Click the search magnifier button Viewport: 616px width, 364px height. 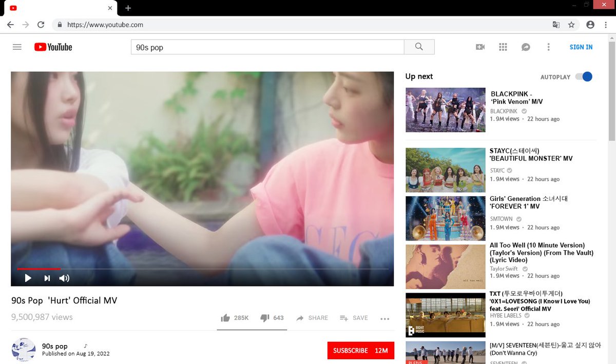[419, 47]
